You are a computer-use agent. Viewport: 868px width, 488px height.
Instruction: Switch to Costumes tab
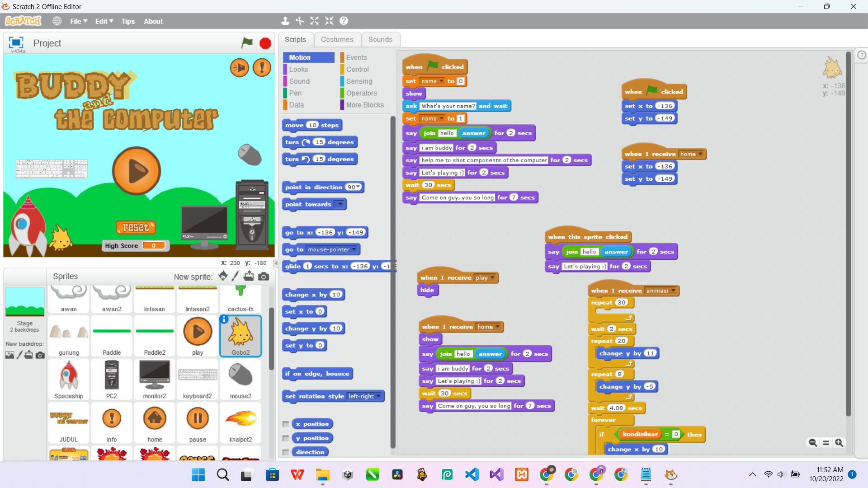click(x=337, y=40)
